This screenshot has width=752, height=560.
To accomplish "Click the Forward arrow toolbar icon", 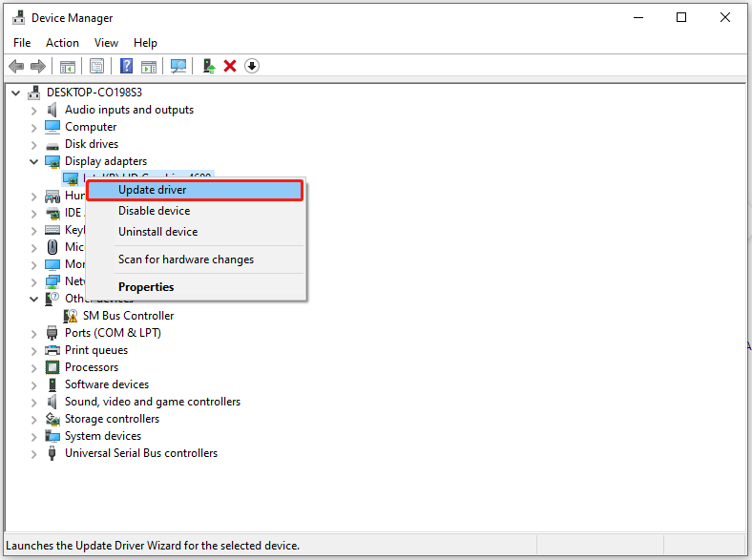I will pyautogui.click(x=38, y=66).
